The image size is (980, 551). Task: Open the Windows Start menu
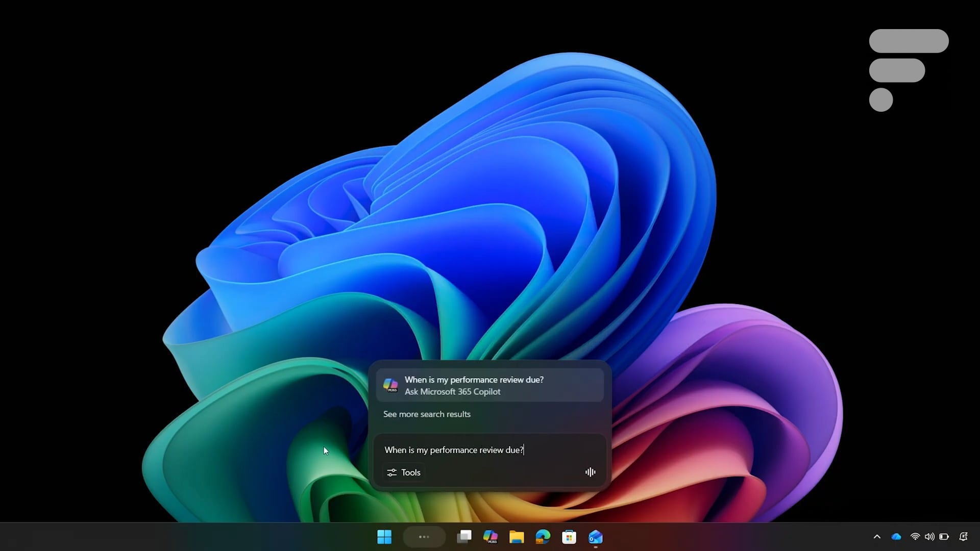(384, 537)
